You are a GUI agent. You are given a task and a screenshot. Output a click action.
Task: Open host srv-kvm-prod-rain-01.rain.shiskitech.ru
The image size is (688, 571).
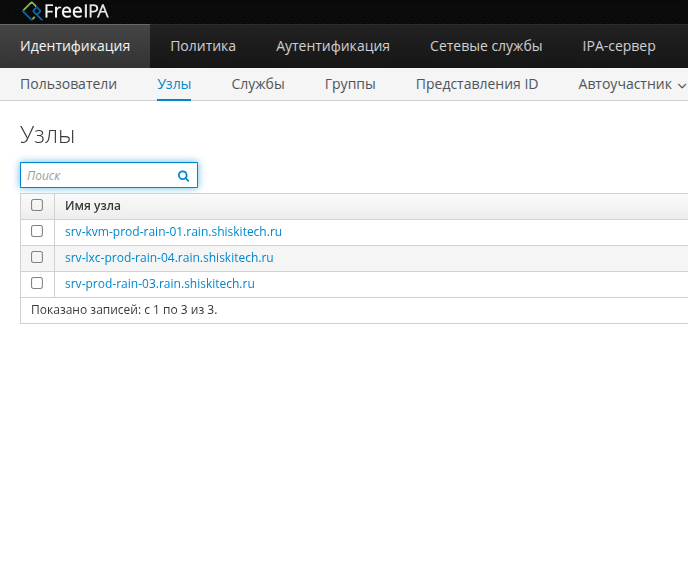point(173,231)
